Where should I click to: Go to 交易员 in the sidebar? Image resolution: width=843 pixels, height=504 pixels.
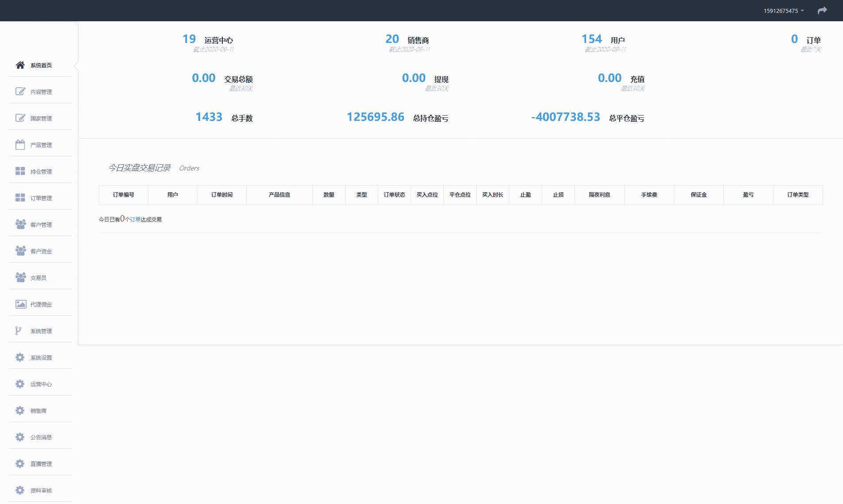click(x=39, y=278)
